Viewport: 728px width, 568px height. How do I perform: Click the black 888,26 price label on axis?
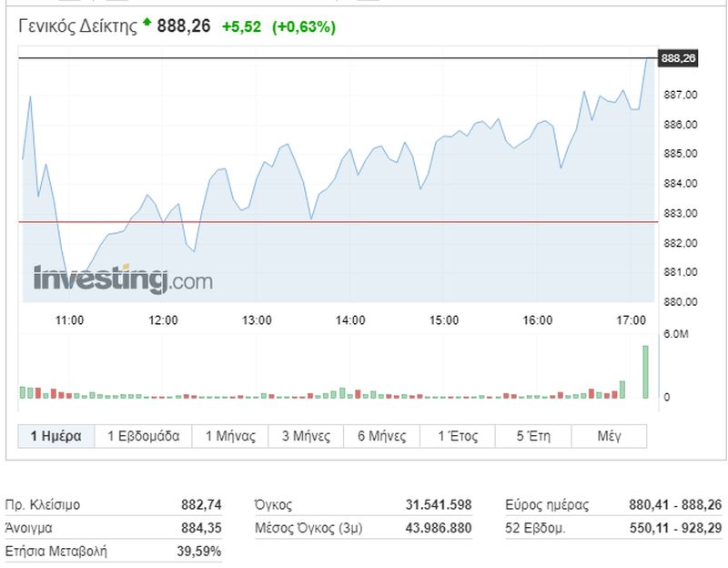point(678,58)
